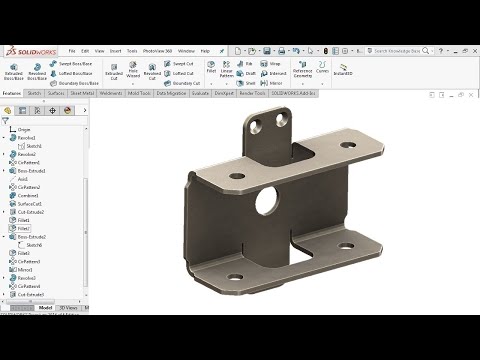Screen dimensions: 480x360
Task: Select Fillet2 in the feature tree
Action: coord(20,228)
